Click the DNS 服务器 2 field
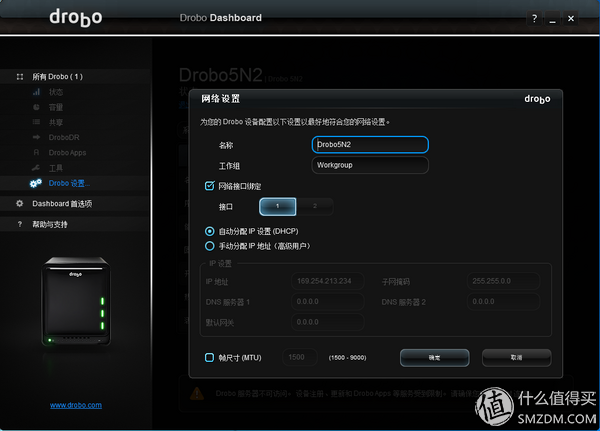Viewport: 600px width, 431px height. pyautogui.click(x=503, y=302)
